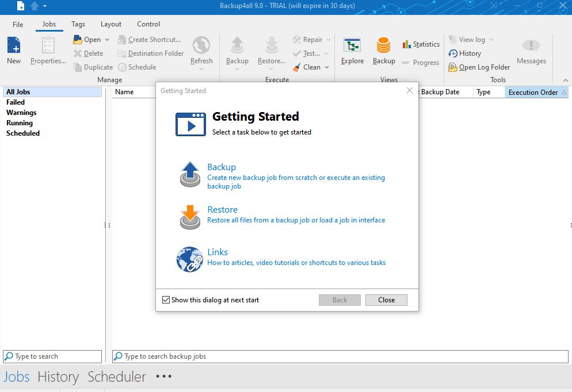Viewport: 572px width, 392px height.
Task: Open History from the Tools group
Action: point(465,53)
